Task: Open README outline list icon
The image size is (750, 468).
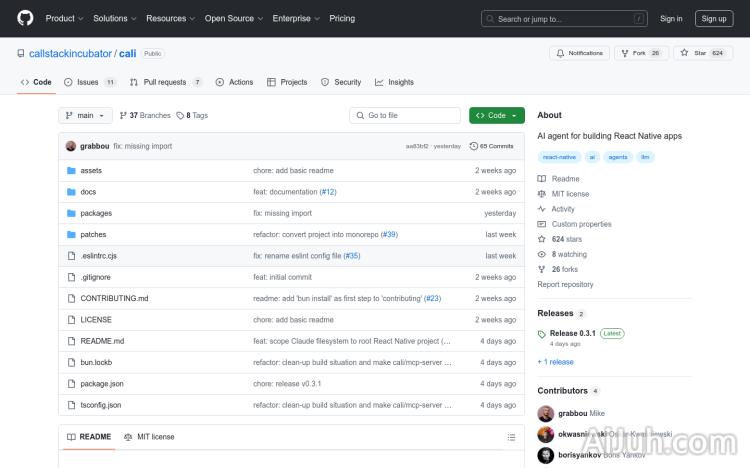Action: pos(511,437)
